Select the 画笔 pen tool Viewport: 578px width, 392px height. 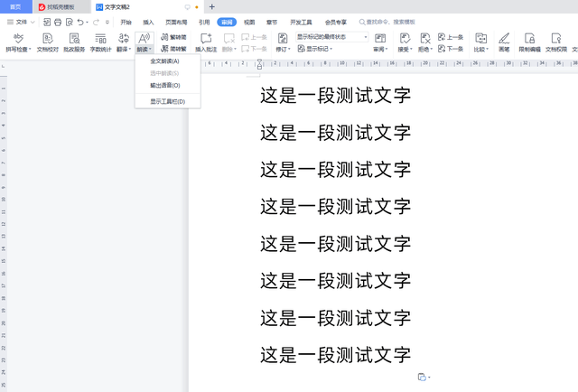coord(504,42)
